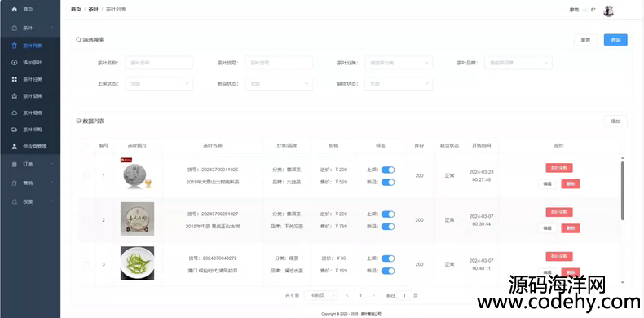Image resolution: width=644 pixels, height=318 pixels.
Task: Open the 首页 home icon in sidebar
Action: pos(15,9)
